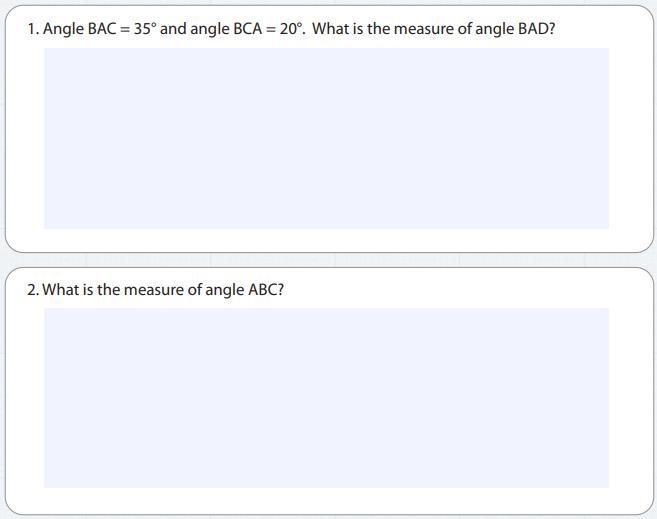The width and height of the screenshot is (657, 519).
Task: Click the white margin below question 2's answer box
Action: 326,501
